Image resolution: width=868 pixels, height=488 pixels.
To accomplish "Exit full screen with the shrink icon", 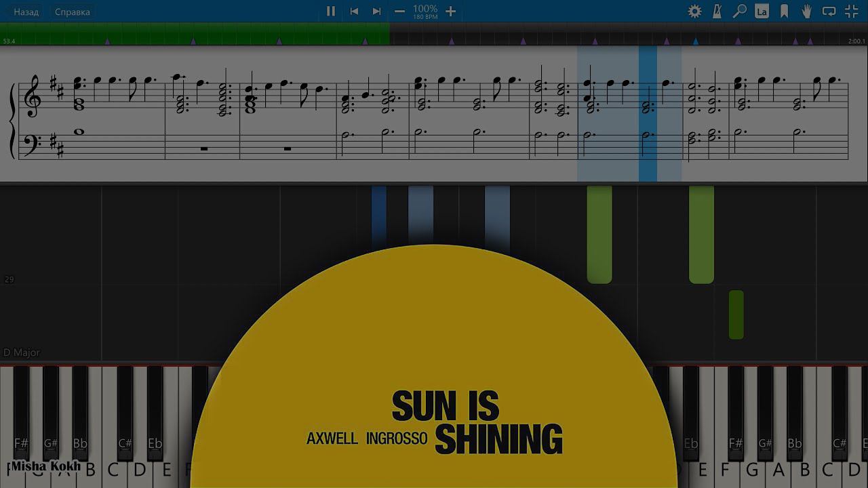I will (852, 11).
